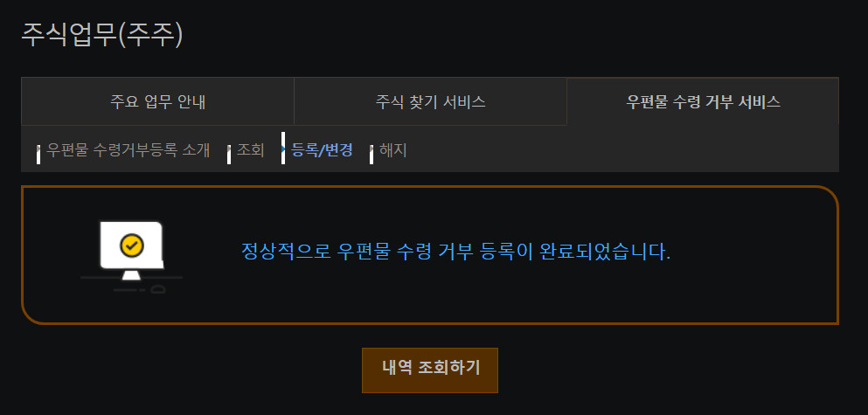
Task: Click the monitor illustration icon
Action: click(132, 251)
